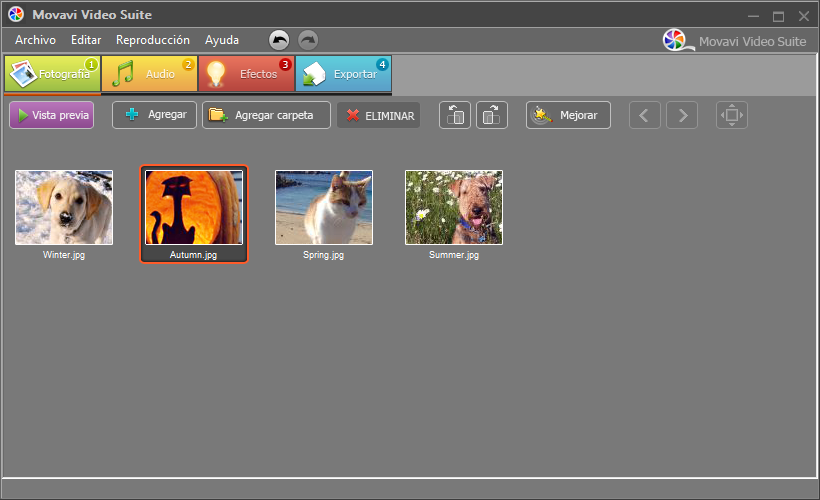Select the Winter.jpg thumbnail

[x=64, y=207]
